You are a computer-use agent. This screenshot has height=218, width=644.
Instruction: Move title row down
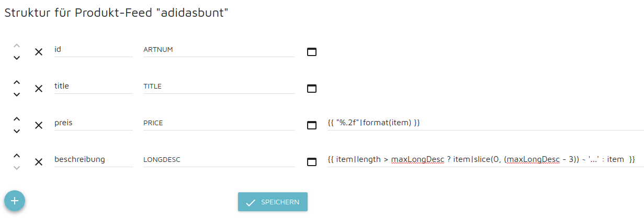(17, 94)
